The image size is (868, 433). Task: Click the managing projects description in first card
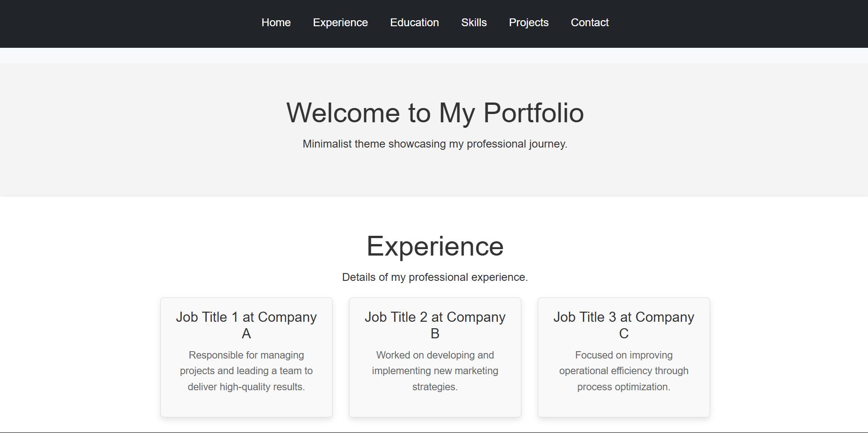pyautogui.click(x=246, y=371)
